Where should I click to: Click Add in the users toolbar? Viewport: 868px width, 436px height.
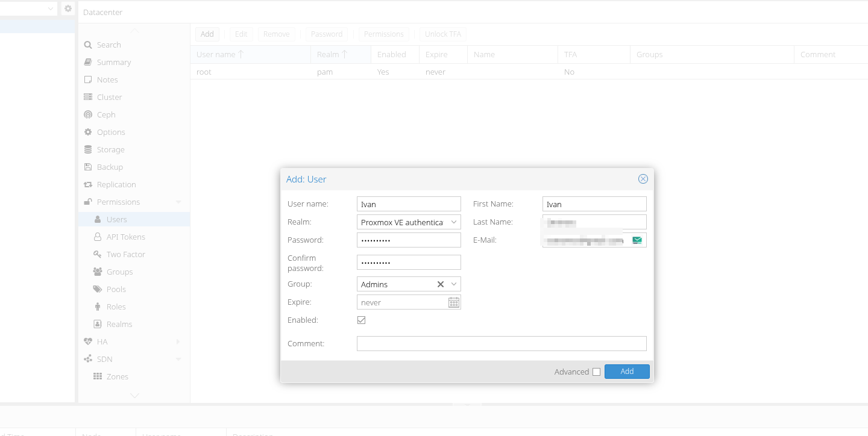(x=207, y=34)
